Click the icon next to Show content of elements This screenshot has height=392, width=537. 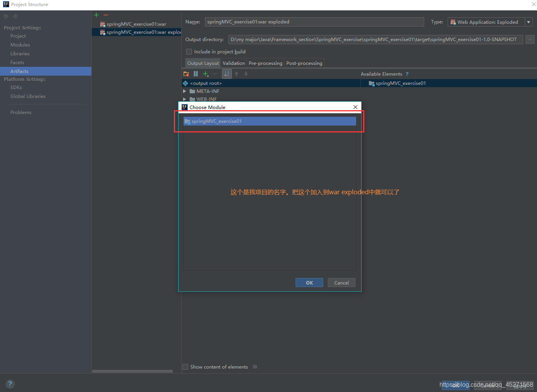[255, 367]
